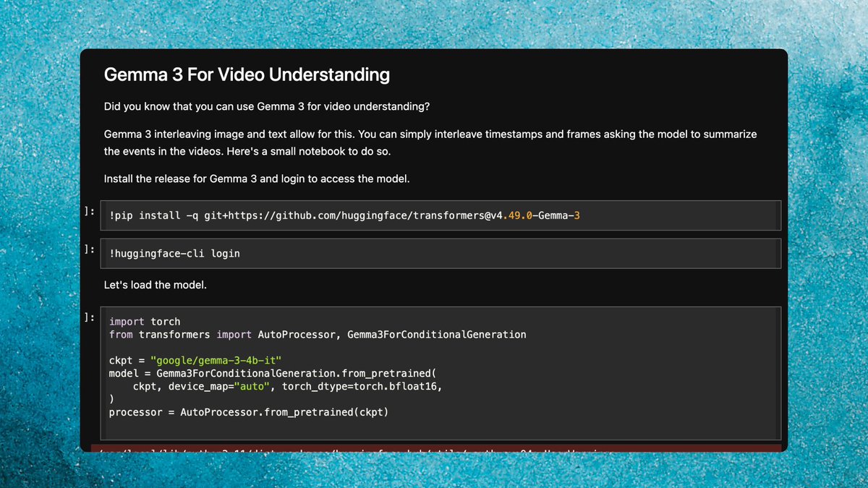Screen dimensions: 868x488
Task: Click the heading "Gemma 3 For Video Understanding"
Action: point(247,74)
